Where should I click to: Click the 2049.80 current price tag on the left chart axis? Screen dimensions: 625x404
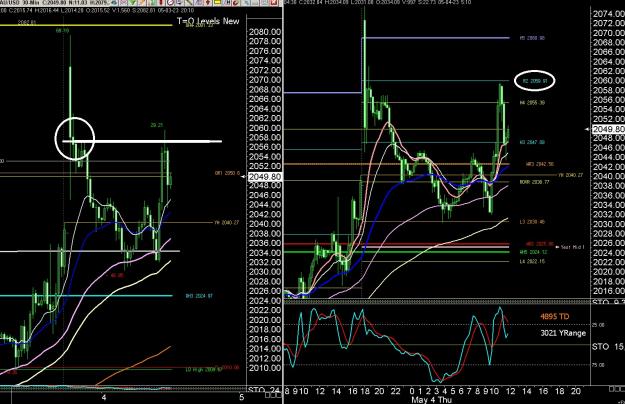[265, 177]
